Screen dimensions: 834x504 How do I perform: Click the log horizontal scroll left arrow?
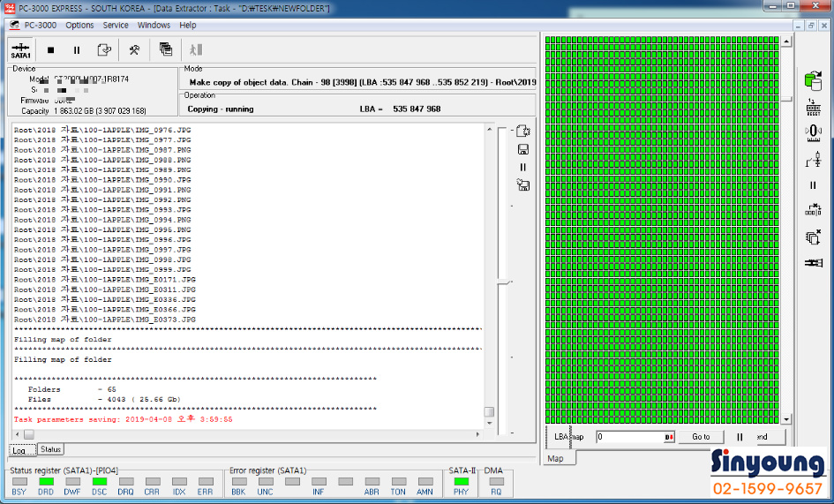[x=18, y=434]
